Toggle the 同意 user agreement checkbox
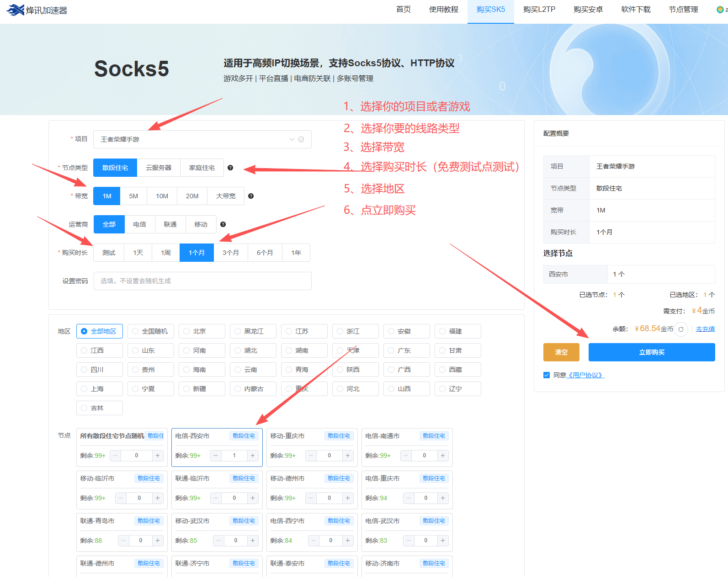Image resolution: width=728 pixels, height=577 pixels. pos(547,375)
